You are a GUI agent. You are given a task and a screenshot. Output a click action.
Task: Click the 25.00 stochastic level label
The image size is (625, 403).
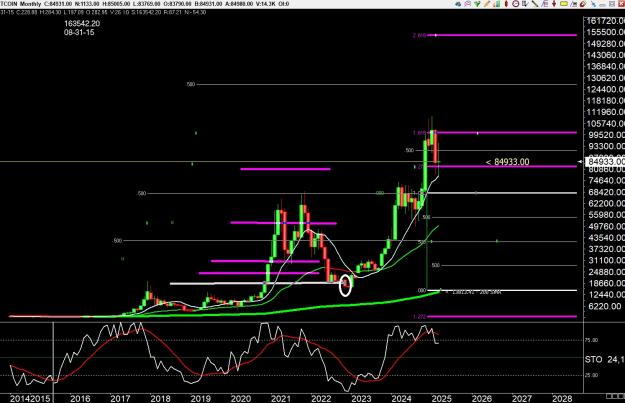[592, 375]
